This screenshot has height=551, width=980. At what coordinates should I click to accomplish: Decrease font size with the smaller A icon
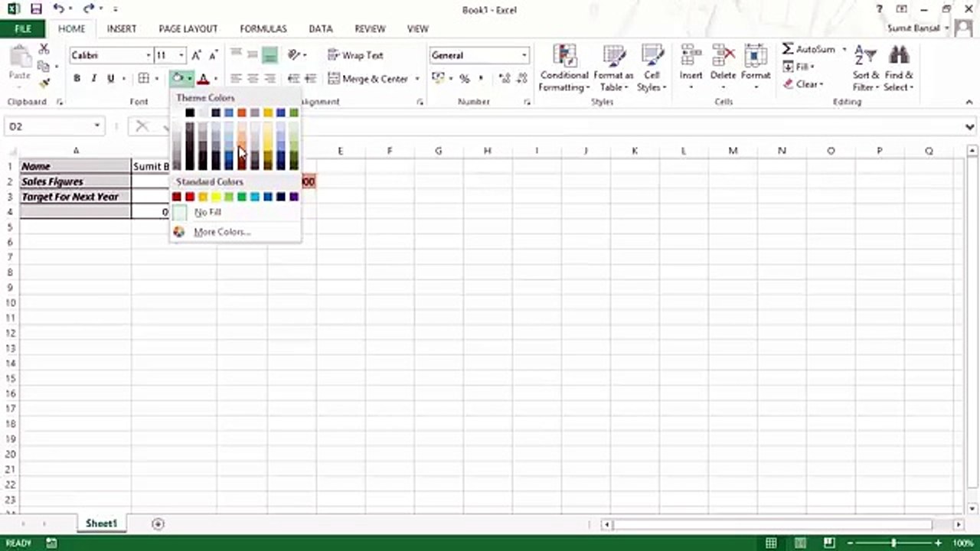pyautogui.click(x=214, y=55)
